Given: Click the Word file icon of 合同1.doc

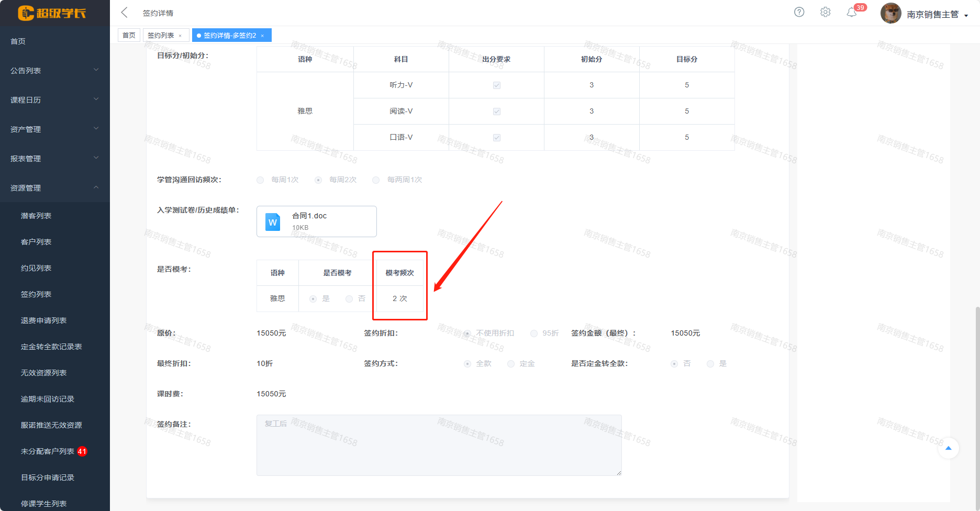Looking at the screenshot, I should pos(273,221).
